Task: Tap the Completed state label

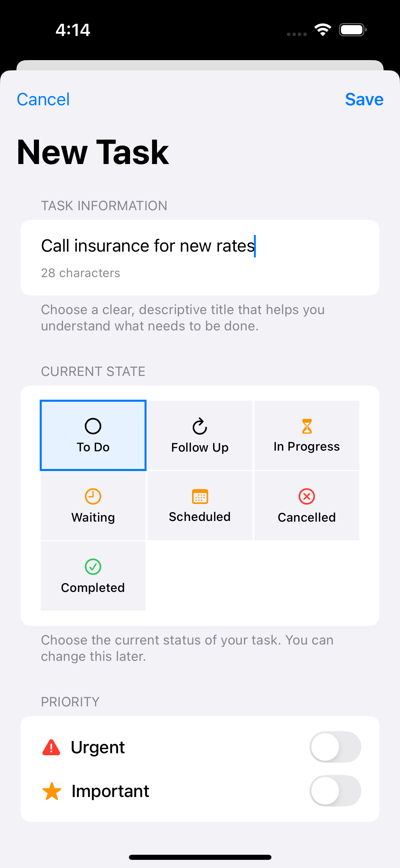Action: 93,588
